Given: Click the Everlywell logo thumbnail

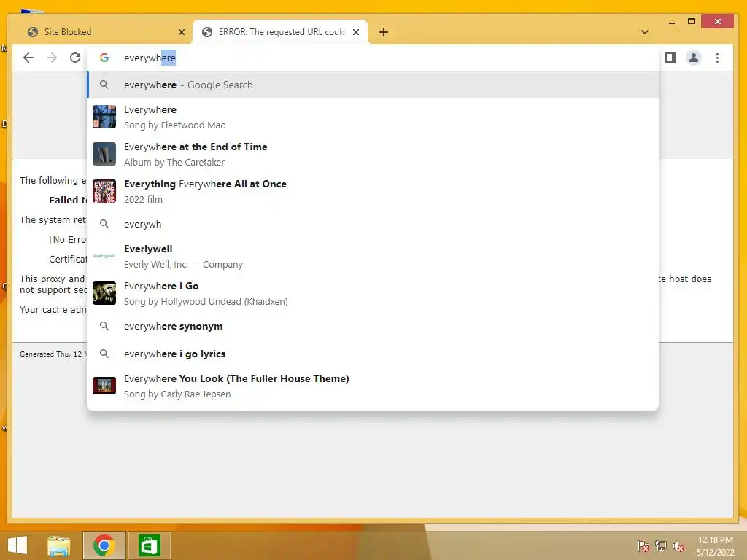Looking at the screenshot, I should click(x=104, y=256).
